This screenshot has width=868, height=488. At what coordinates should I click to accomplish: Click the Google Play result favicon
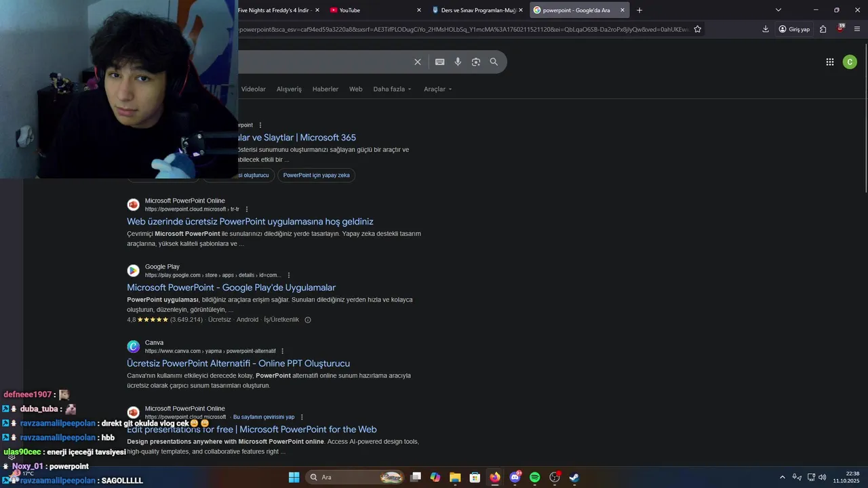pos(134,270)
